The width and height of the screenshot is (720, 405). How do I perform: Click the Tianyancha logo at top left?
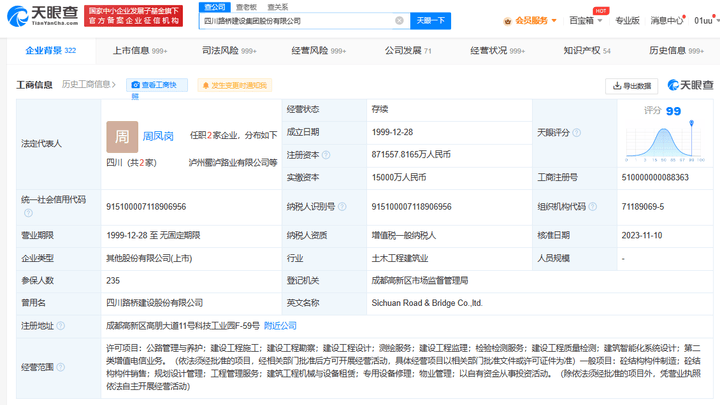click(x=43, y=16)
